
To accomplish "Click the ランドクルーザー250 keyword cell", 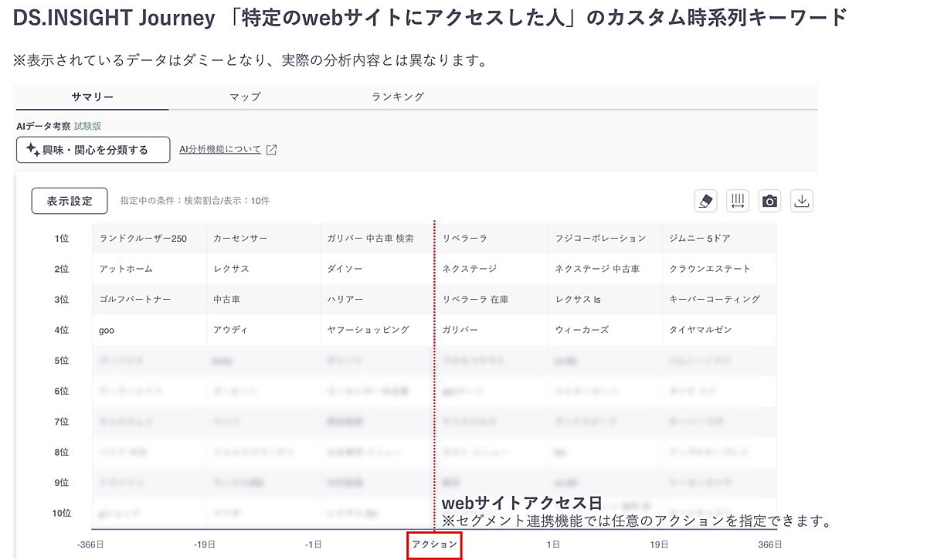I will point(143,239).
